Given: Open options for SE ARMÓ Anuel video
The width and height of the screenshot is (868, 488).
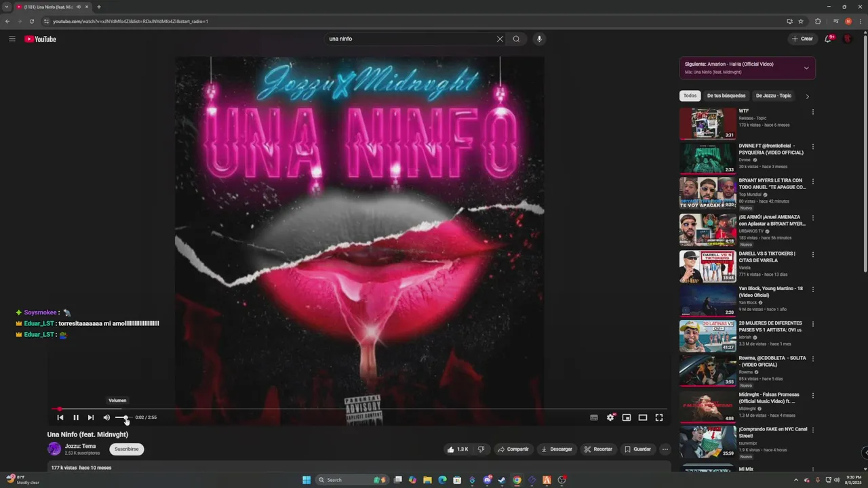Looking at the screenshot, I should pyautogui.click(x=813, y=218).
